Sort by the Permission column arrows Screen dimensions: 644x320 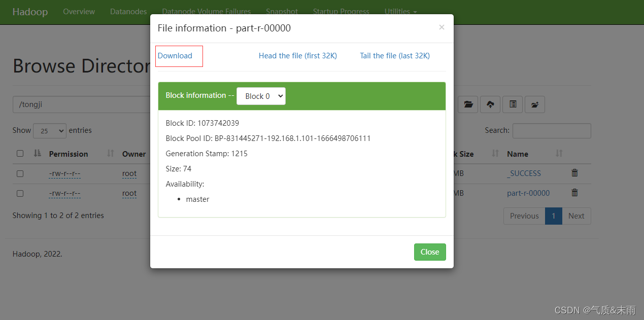(x=111, y=153)
